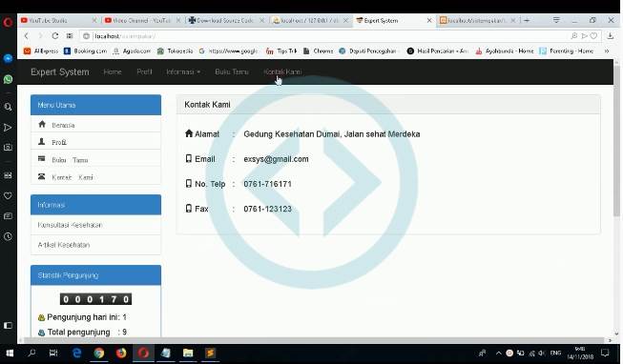The width and height of the screenshot is (623, 364).
Task: Open Tokopedia bookmark
Action: (x=175, y=51)
